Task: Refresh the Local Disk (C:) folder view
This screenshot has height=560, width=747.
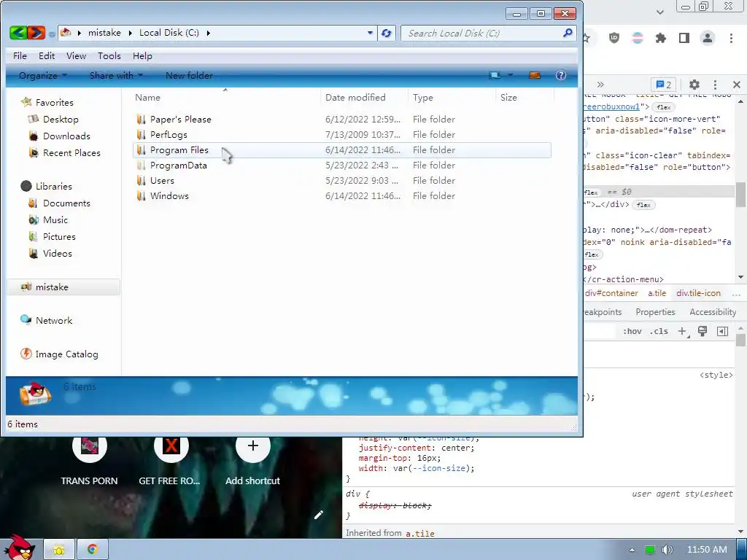Action: [387, 34]
